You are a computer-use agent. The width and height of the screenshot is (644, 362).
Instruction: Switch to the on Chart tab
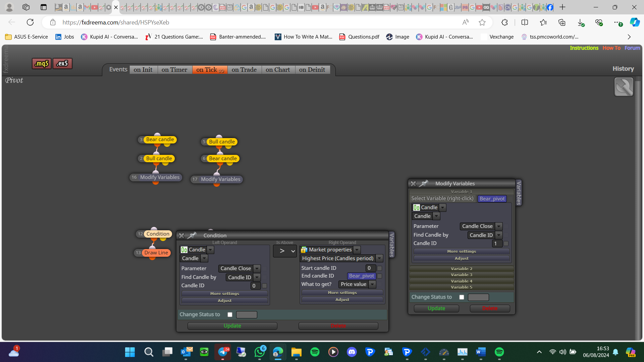[x=278, y=70]
